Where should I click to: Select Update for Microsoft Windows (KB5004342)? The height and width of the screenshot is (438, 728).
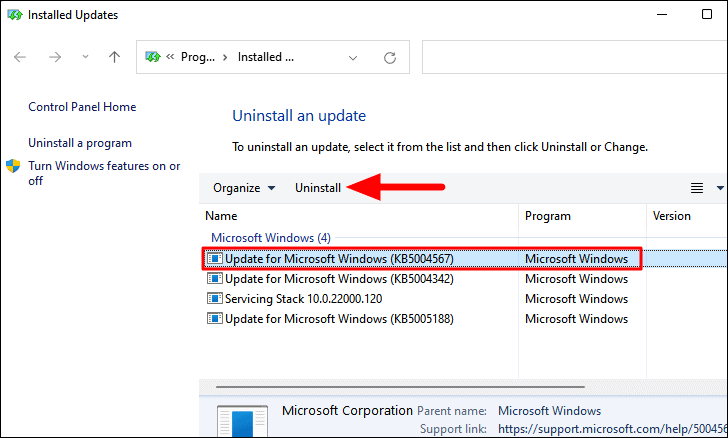pos(339,279)
